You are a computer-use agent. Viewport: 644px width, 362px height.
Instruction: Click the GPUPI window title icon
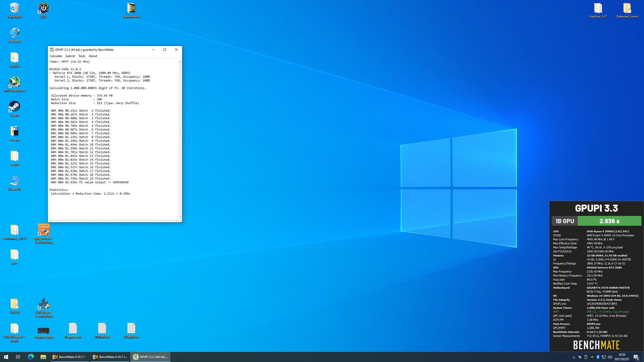pos(52,50)
